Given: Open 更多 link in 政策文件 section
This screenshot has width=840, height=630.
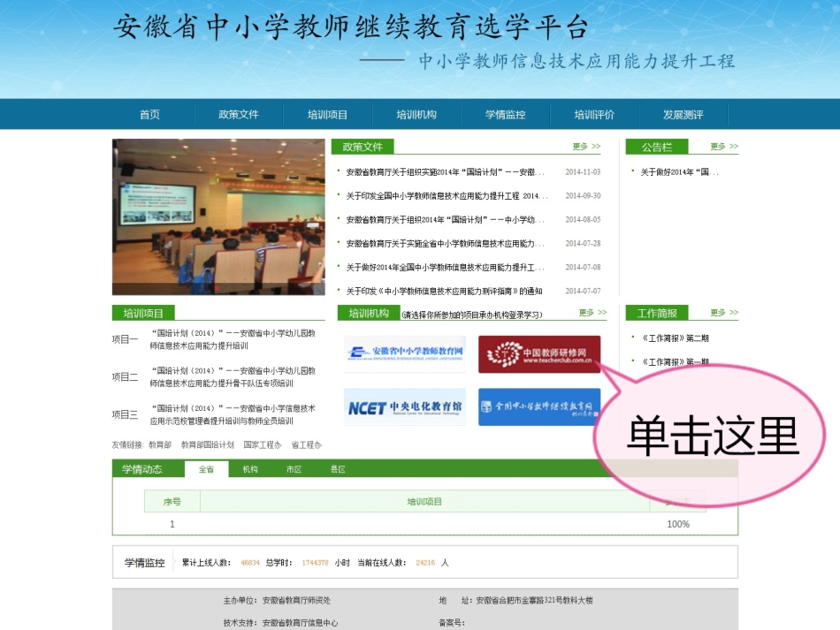Looking at the screenshot, I should 586,146.
